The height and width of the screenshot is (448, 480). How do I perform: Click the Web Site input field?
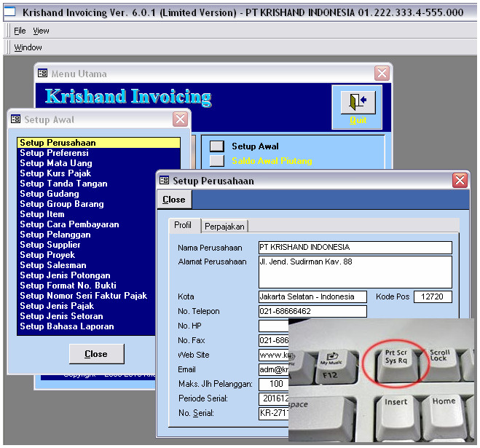point(274,355)
